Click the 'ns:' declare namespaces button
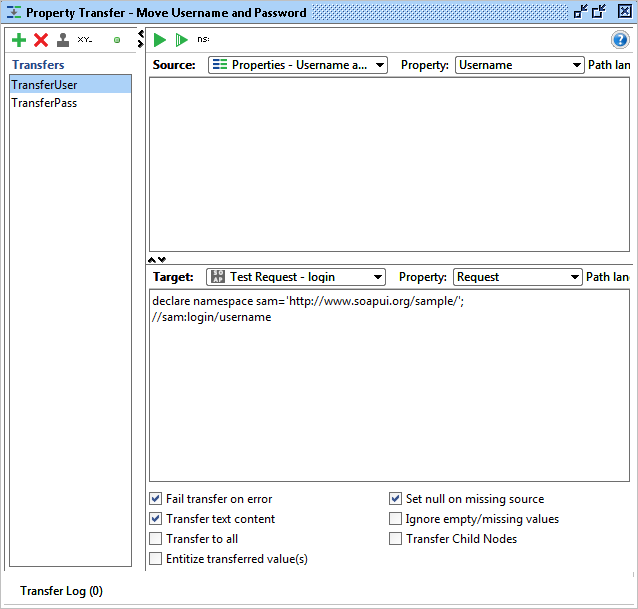The height and width of the screenshot is (609, 638). coord(203,40)
